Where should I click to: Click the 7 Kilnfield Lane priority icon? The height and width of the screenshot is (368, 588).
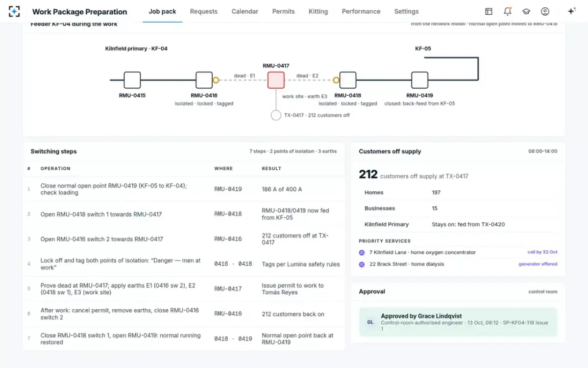pos(362,252)
